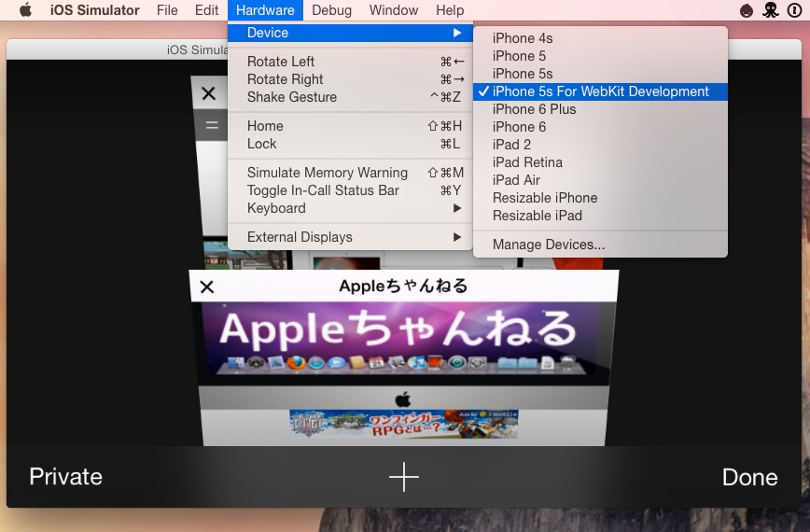Image resolution: width=810 pixels, height=532 pixels.
Task: Select iPad Air device
Action: [x=600, y=180]
